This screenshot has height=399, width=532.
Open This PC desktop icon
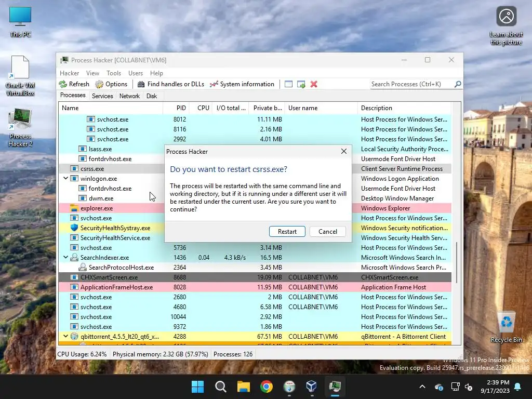tap(20, 22)
